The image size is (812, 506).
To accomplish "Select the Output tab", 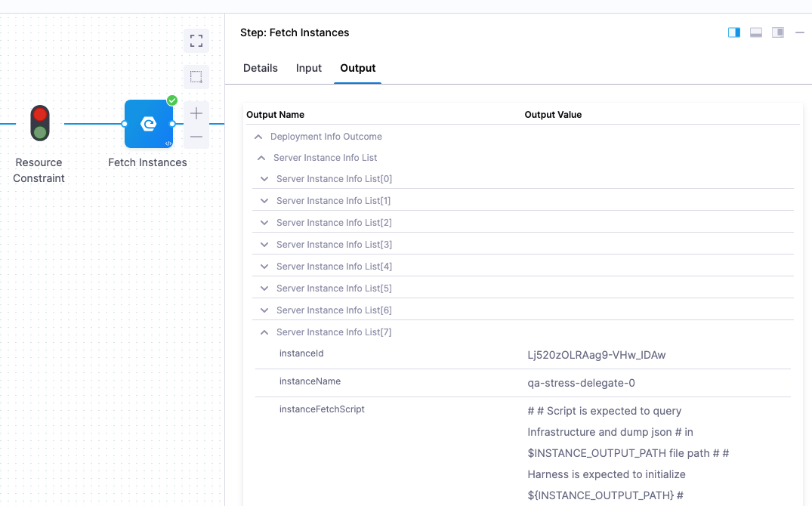I will point(358,68).
